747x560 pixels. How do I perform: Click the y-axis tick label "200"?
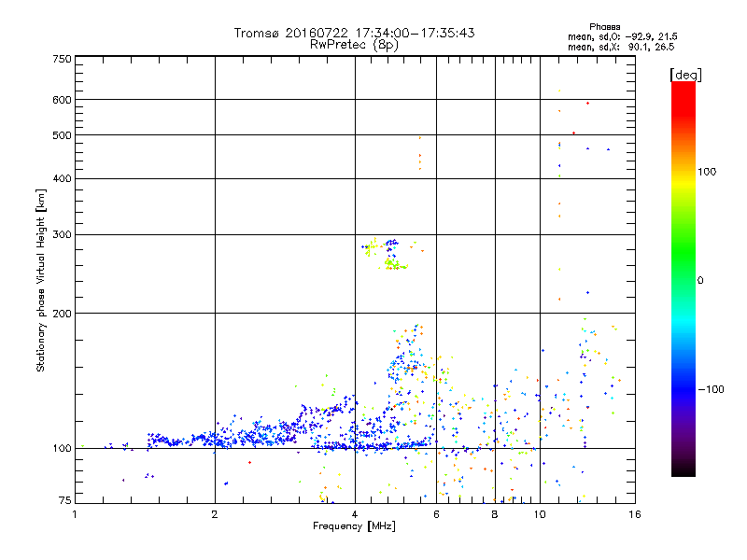pos(62,314)
